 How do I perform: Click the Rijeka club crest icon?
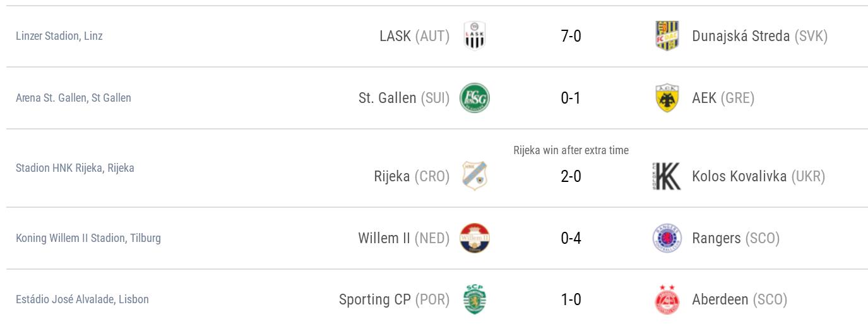[x=474, y=176]
